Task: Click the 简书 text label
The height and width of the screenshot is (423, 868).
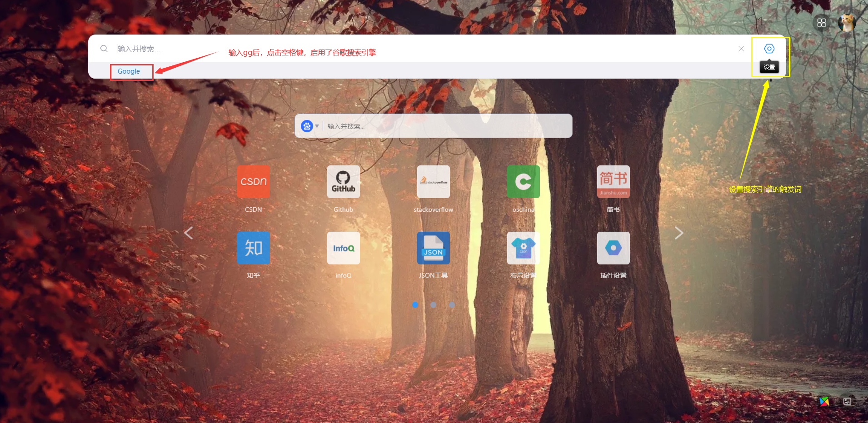Action: click(614, 209)
